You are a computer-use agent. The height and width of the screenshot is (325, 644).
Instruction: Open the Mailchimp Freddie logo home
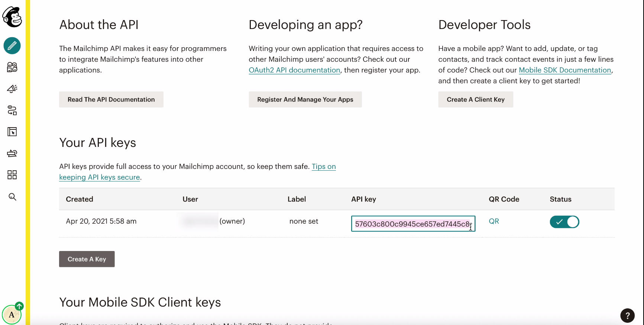click(x=12, y=17)
